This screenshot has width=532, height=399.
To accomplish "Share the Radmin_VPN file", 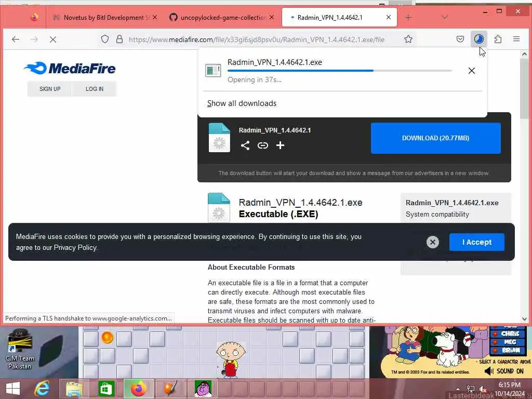I will tap(245, 145).
